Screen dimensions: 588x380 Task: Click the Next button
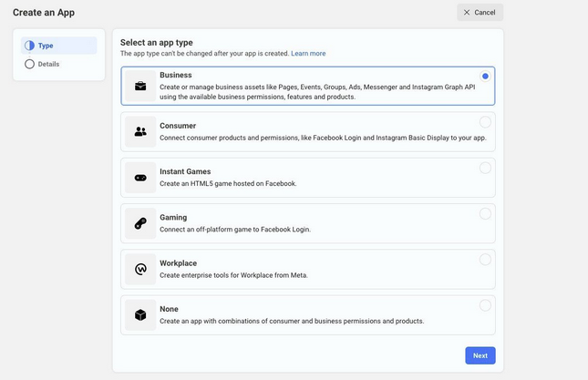click(x=480, y=355)
